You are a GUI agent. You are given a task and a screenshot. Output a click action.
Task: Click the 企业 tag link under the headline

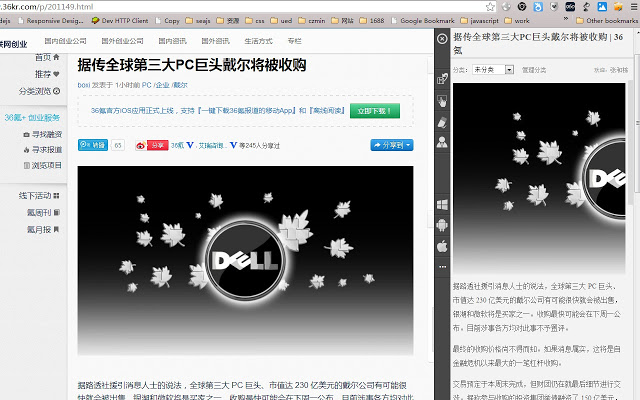point(162,85)
